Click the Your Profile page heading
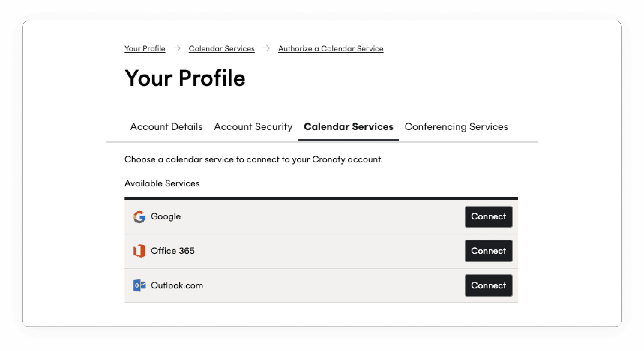Image resolution: width=644 pixels, height=351 pixels. coord(185,78)
